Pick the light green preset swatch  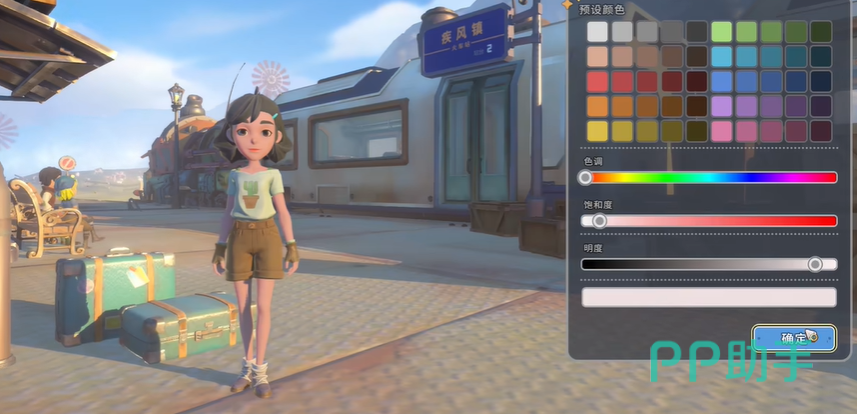pyautogui.click(x=722, y=31)
